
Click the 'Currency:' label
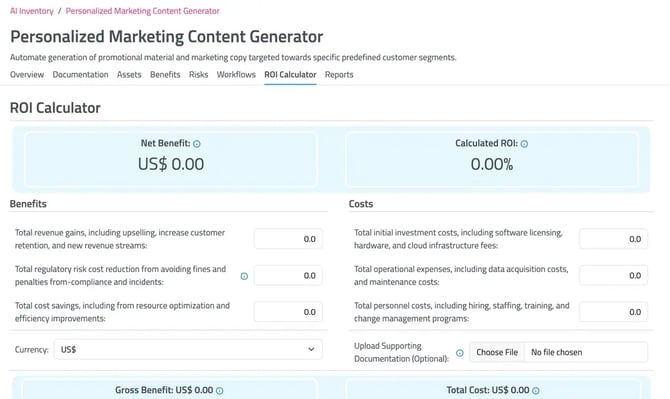32,349
